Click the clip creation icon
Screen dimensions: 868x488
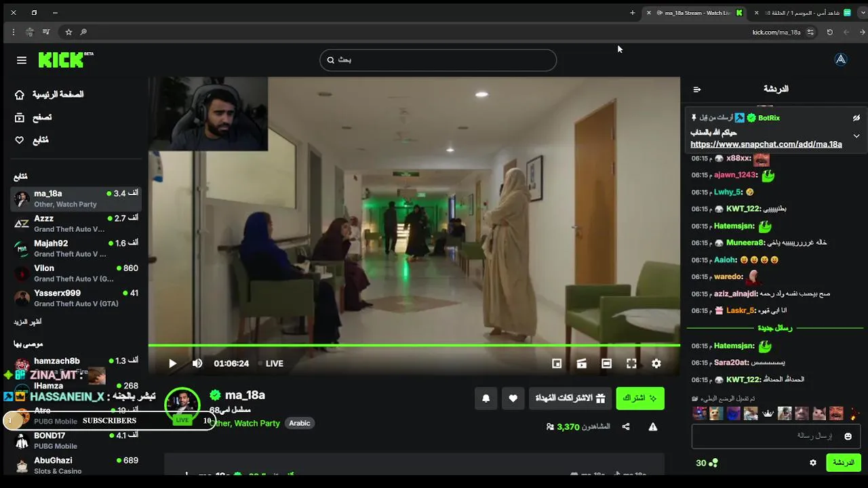582,363
